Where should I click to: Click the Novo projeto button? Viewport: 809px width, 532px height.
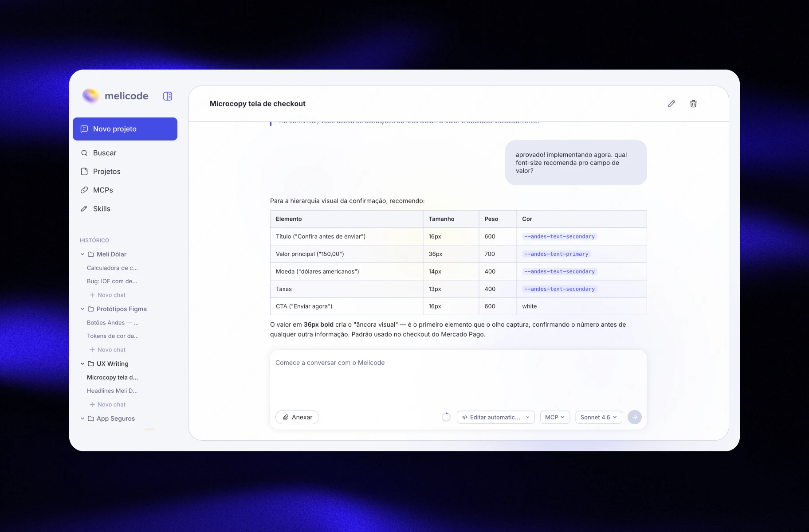pos(125,129)
